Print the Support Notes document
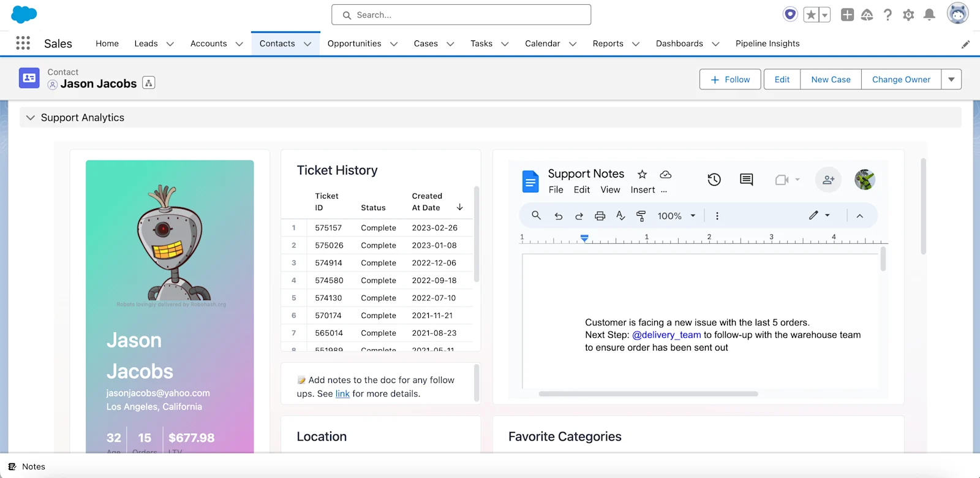The image size is (980, 478). 600,216
